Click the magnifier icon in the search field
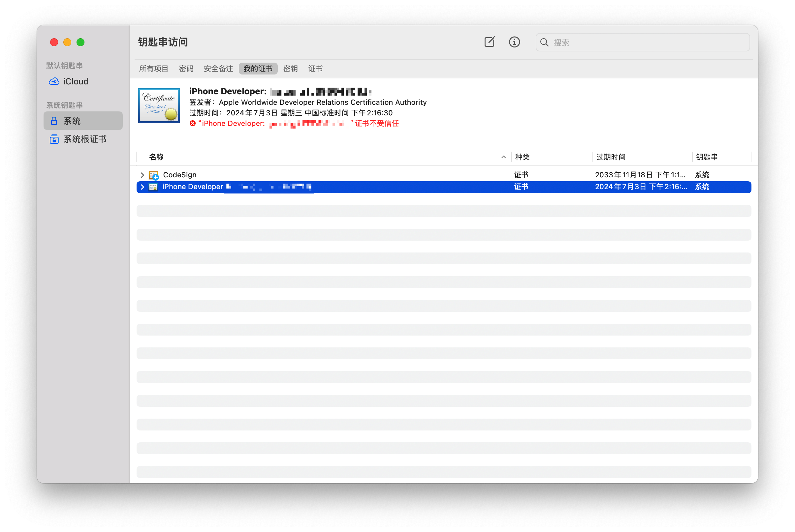Viewport: 795px width, 532px height. pyautogui.click(x=544, y=42)
